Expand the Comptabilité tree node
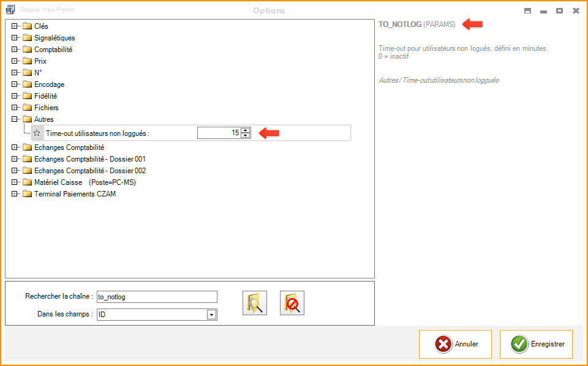 click(15, 50)
